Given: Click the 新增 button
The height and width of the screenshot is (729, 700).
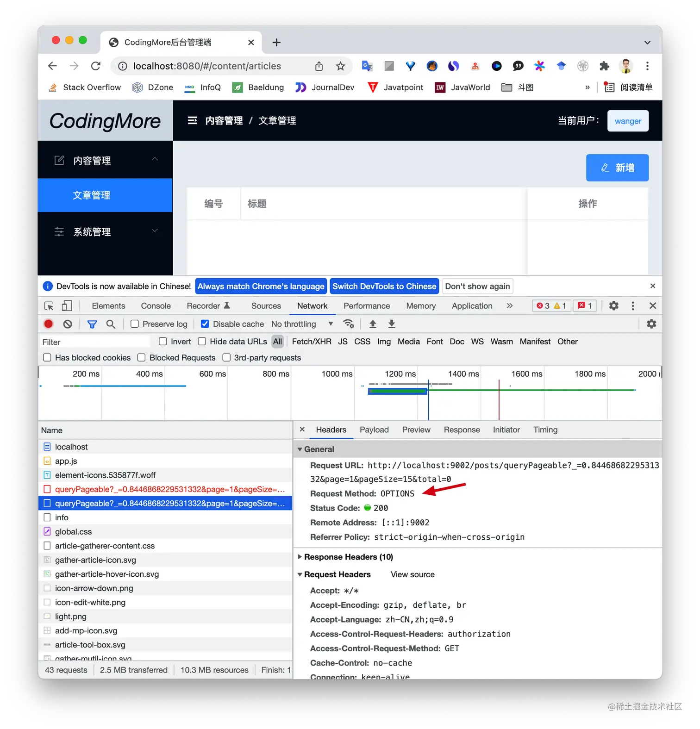Looking at the screenshot, I should pos(617,168).
